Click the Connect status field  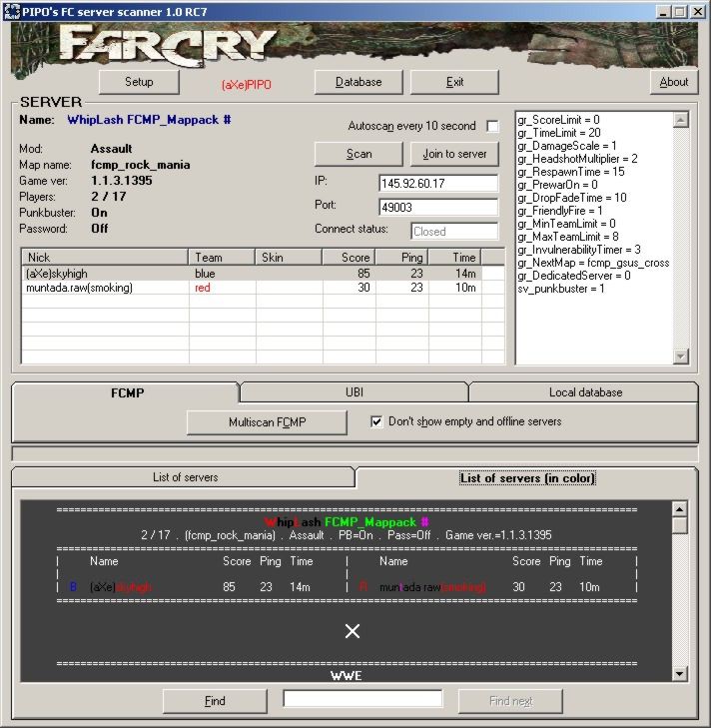(454, 232)
